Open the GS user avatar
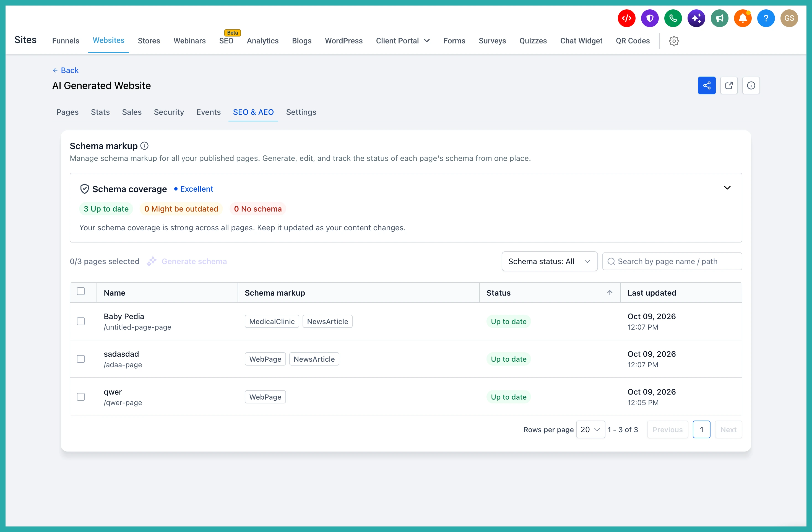Screen dimensions: 812x532 coord(789,18)
